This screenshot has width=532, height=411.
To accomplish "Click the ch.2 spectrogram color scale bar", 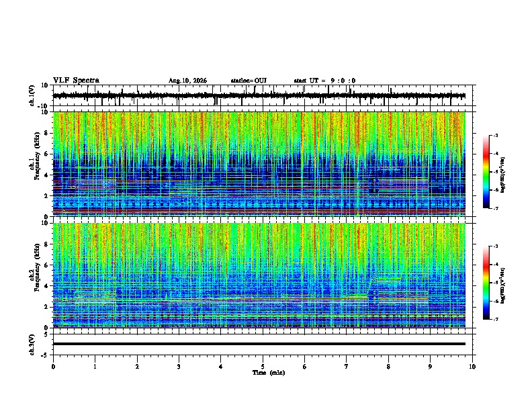I will [486, 283].
